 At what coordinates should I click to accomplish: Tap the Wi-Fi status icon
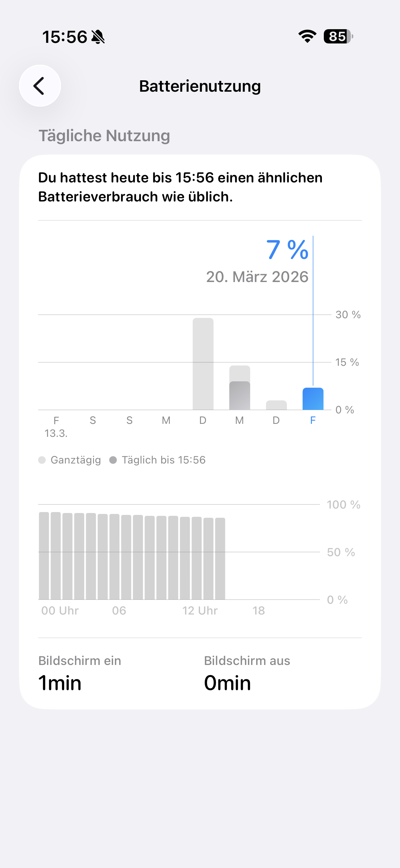(x=307, y=36)
